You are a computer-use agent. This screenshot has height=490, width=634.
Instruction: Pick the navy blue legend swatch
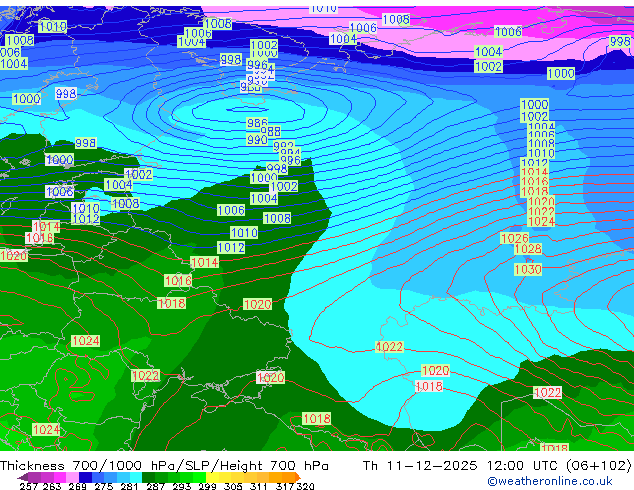coord(85,477)
